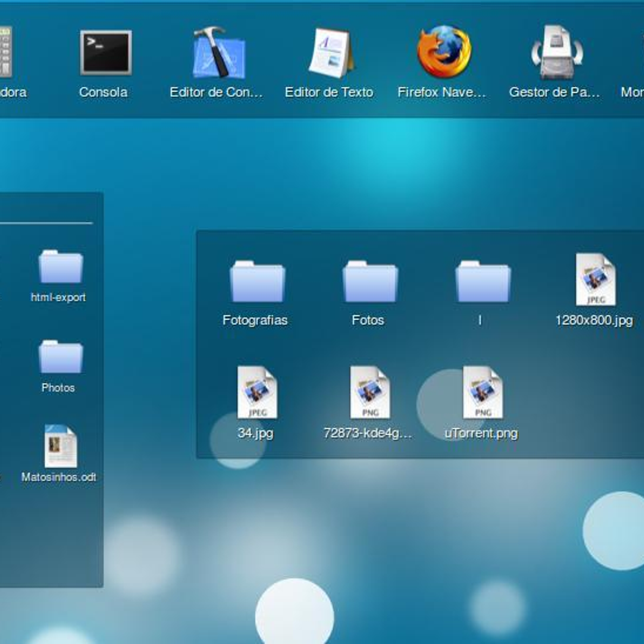This screenshot has height=644, width=644.
Task: Click the Photos folder name
Action: [58, 388]
